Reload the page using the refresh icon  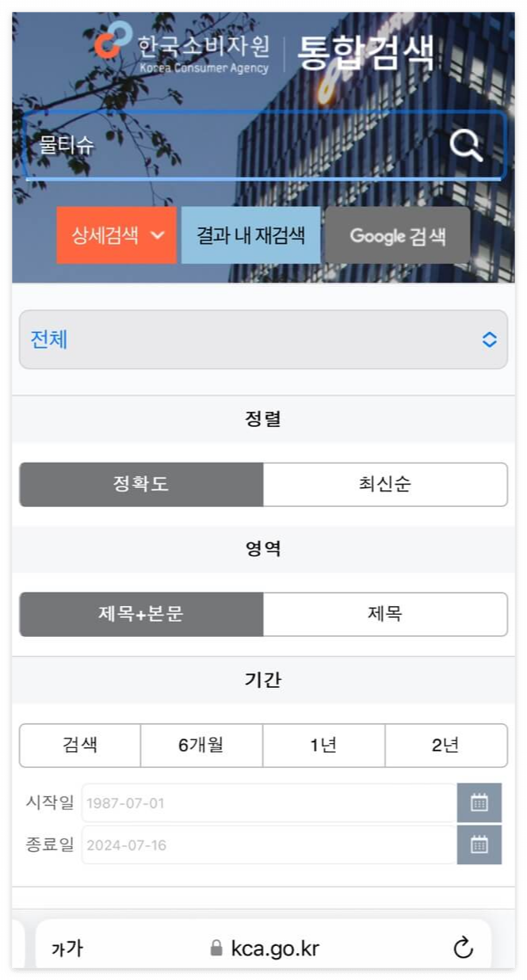464,947
